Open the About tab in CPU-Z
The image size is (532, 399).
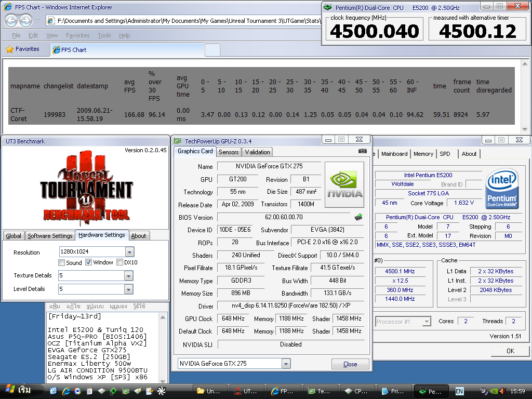coord(469,154)
